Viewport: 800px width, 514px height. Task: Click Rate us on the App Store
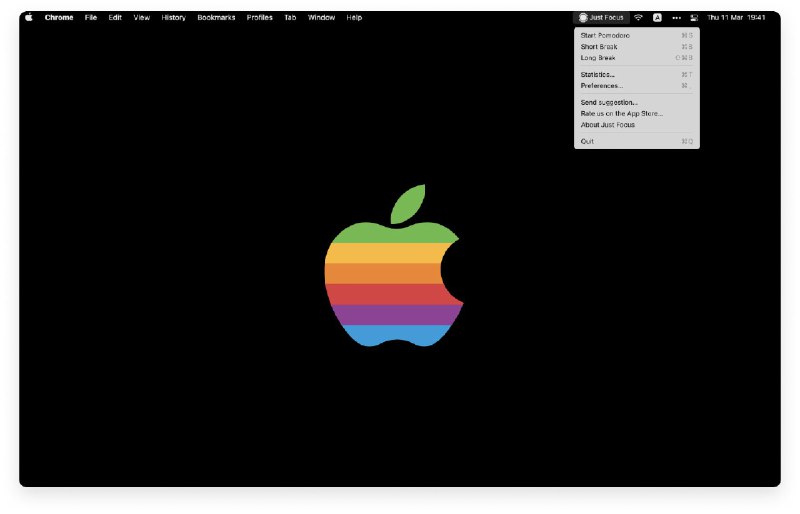[x=621, y=114]
